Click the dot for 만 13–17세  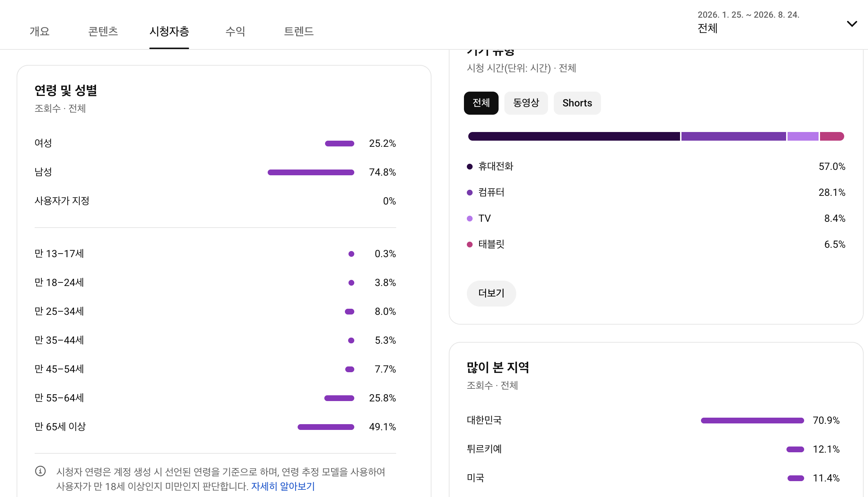point(351,254)
